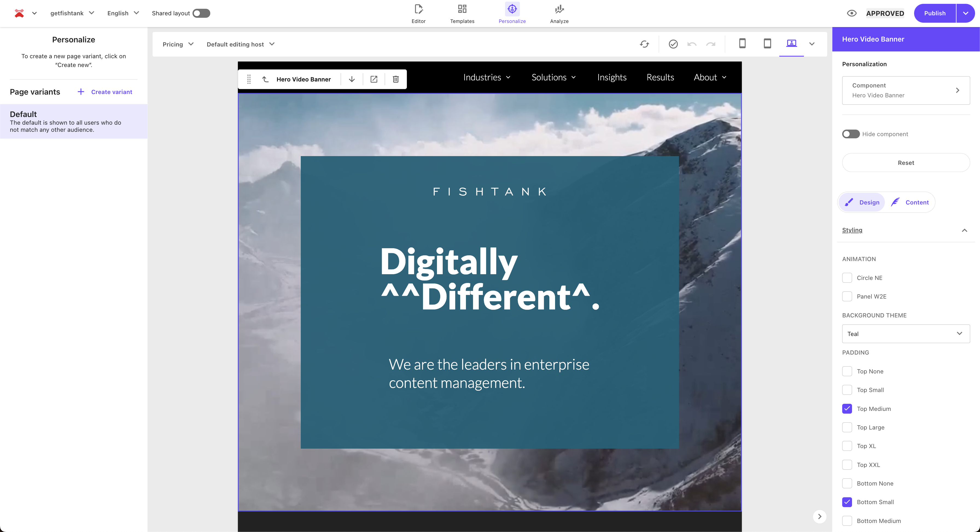Enable the Hide component toggle
This screenshot has width=980, height=532.
coord(851,134)
